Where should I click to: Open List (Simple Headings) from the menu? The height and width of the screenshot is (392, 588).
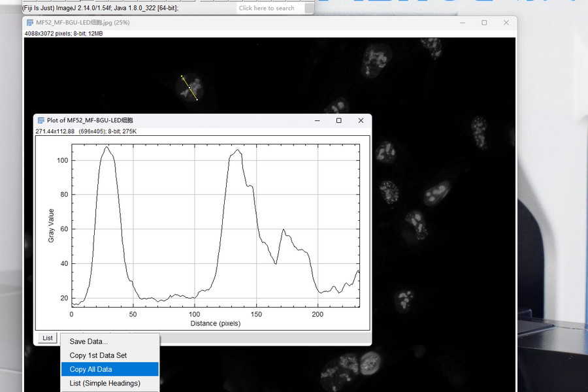point(105,383)
